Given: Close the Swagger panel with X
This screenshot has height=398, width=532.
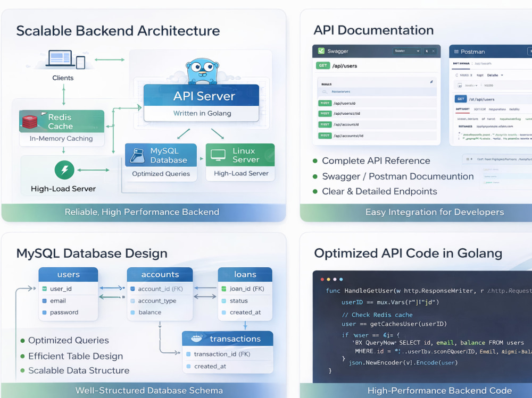Looking at the screenshot, I should (x=433, y=51).
